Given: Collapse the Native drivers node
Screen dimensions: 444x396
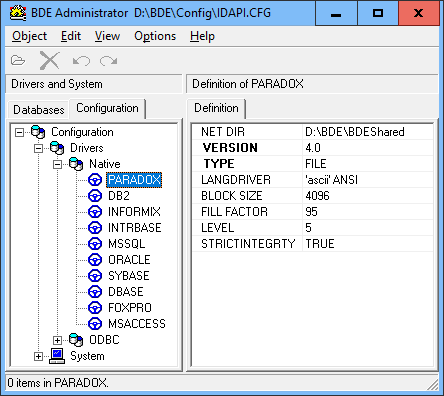Looking at the screenshot, I should point(57,164).
